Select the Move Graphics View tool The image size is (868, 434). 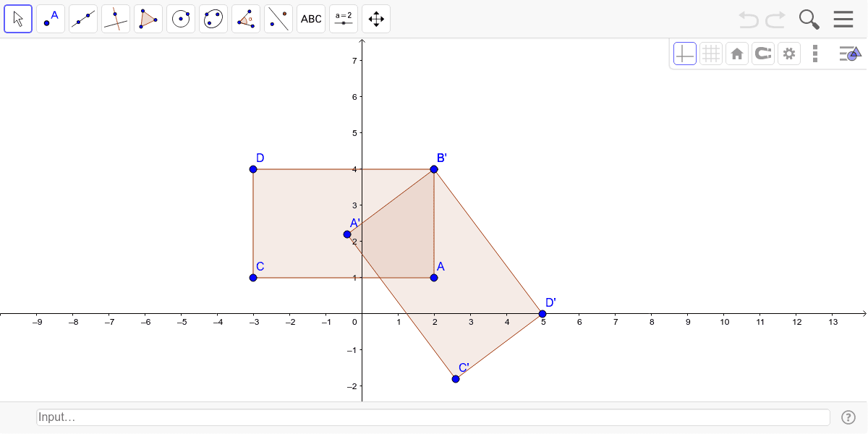click(376, 19)
